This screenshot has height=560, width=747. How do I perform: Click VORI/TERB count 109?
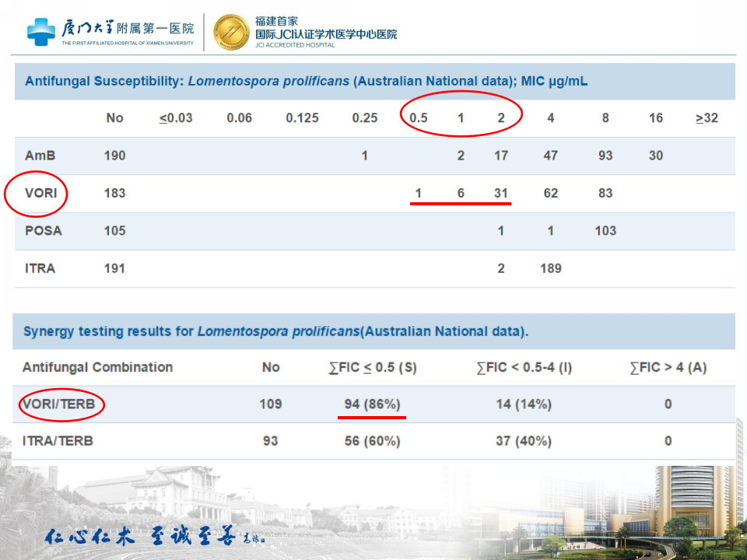click(271, 404)
